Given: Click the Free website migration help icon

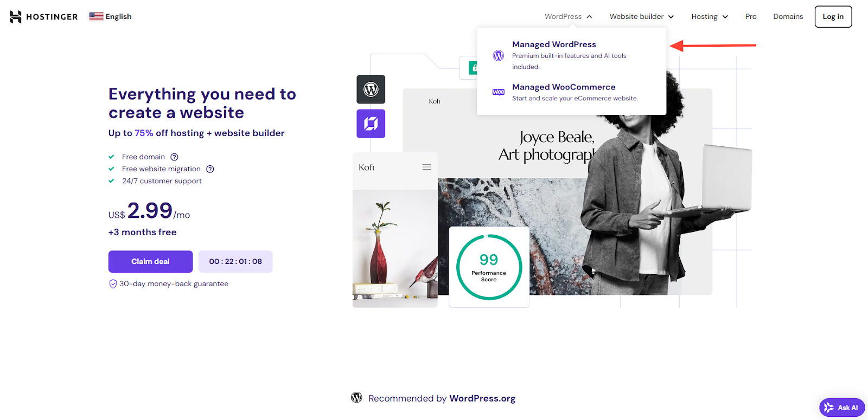Looking at the screenshot, I should [210, 169].
